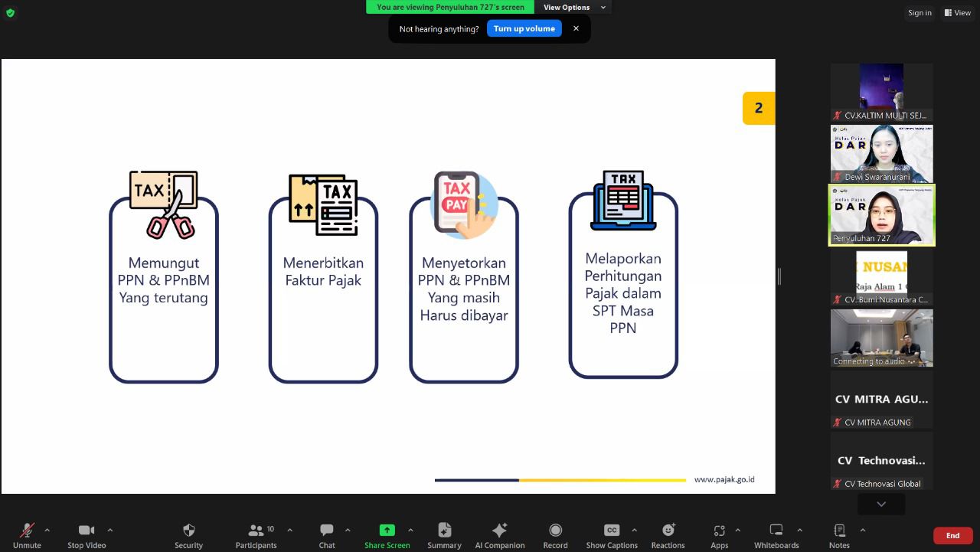Image resolution: width=980 pixels, height=552 pixels.
Task: Open the View layout menu
Action: (x=957, y=13)
